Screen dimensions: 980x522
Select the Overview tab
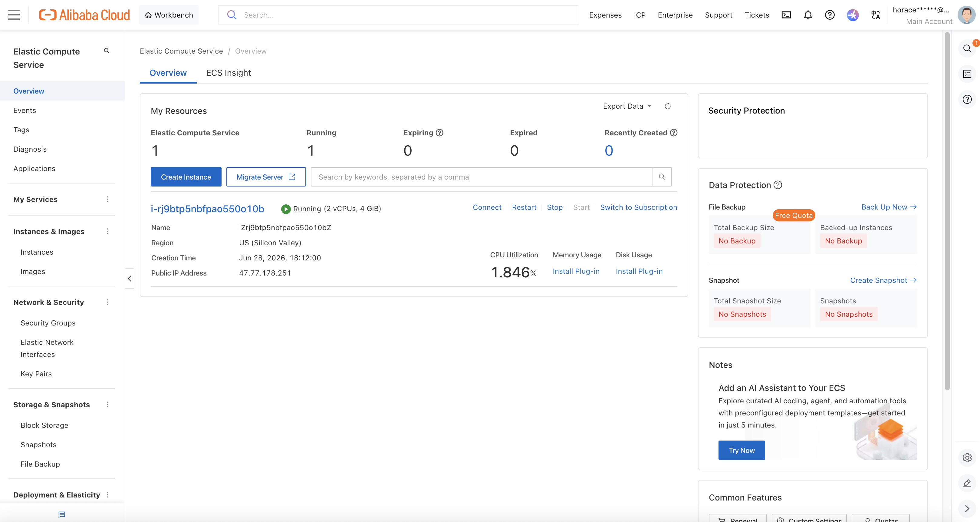[x=168, y=73]
